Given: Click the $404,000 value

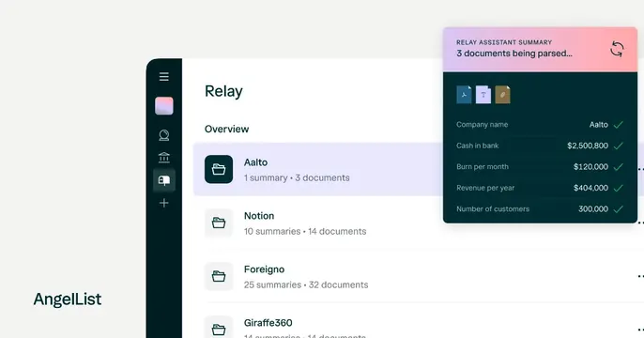Looking at the screenshot, I should click(590, 188).
